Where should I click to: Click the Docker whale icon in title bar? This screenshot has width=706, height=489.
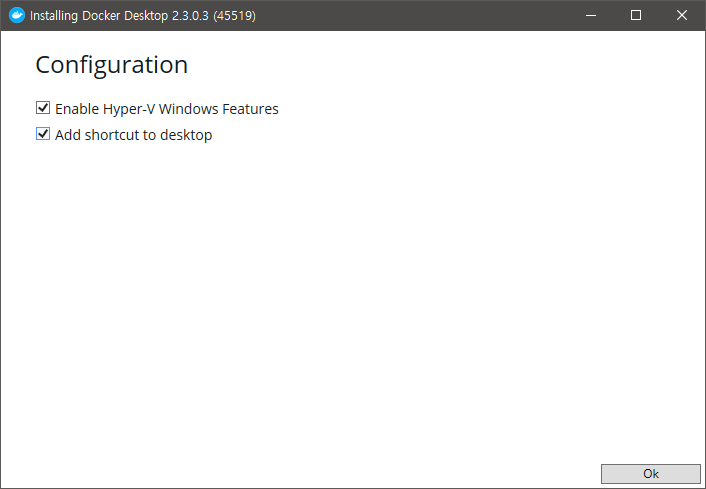click(17, 15)
